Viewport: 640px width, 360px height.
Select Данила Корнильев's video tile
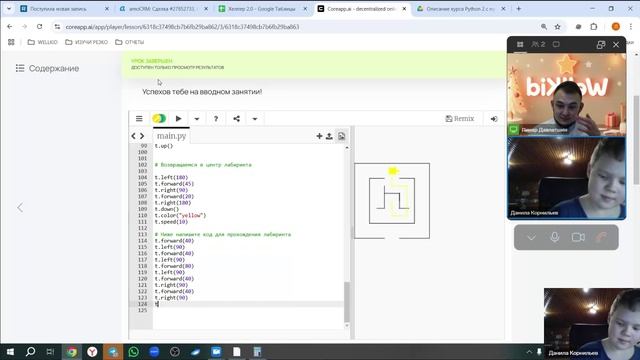coord(567,178)
